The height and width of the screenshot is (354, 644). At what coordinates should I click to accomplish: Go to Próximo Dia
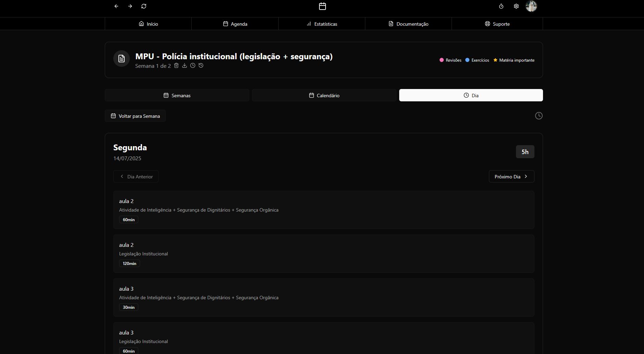[x=512, y=176]
